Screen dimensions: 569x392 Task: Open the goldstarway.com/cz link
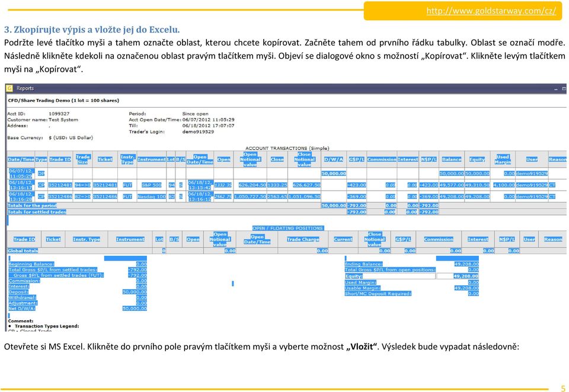(491, 11)
